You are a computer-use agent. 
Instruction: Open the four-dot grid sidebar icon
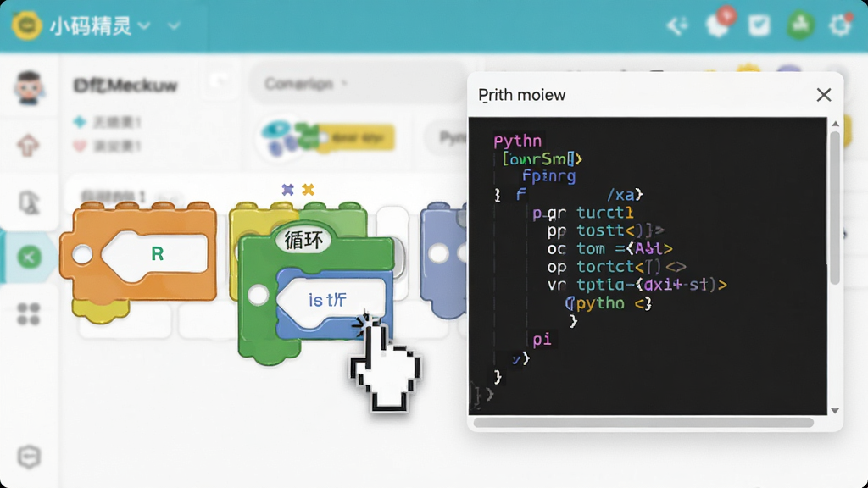(x=28, y=314)
